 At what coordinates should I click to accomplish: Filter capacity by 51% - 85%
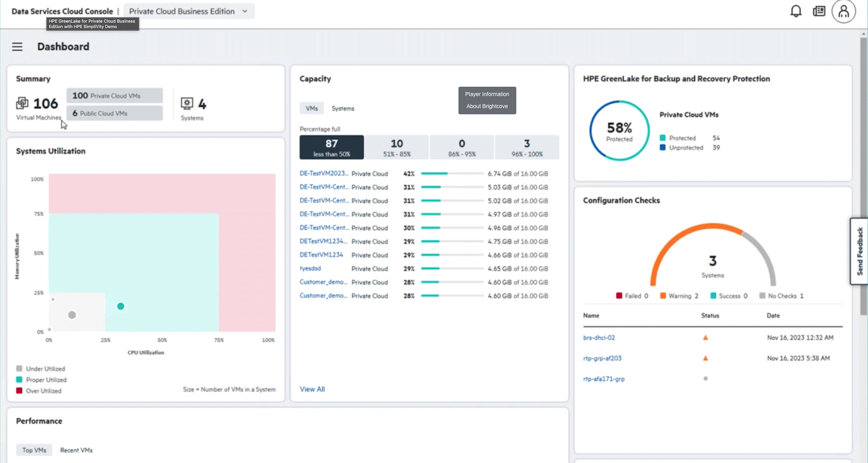(x=397, y=148)
